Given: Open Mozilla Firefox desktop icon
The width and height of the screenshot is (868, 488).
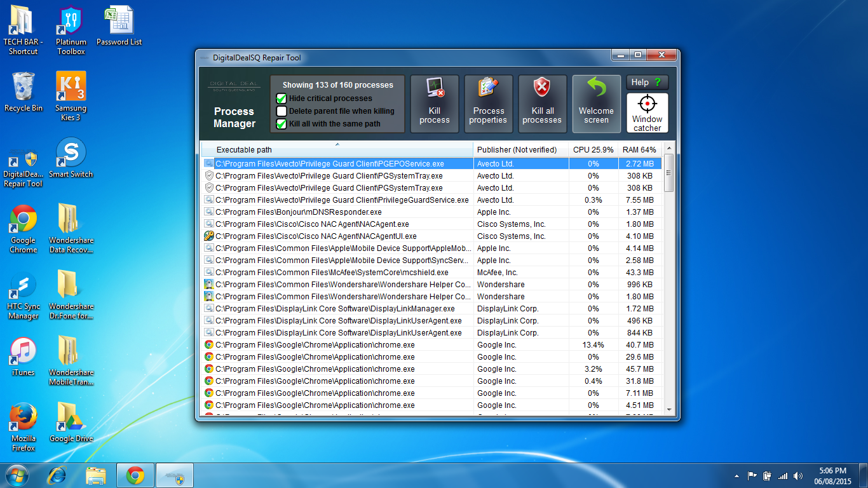Looking at the screenshot, I should (x=24, y=427).
